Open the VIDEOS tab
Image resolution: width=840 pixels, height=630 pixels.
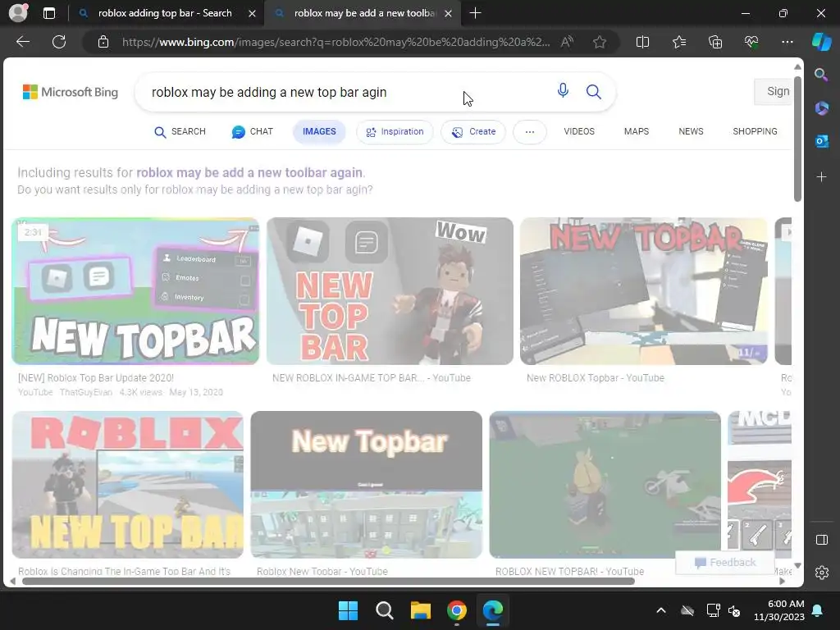(579, 132)
